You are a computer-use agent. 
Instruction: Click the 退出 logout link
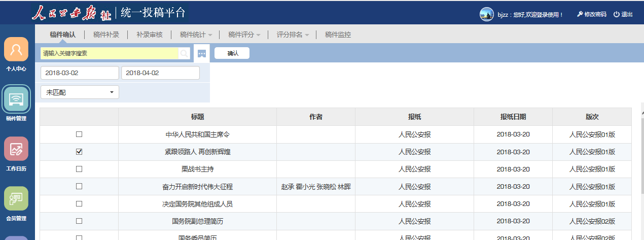tap(627, 14)
